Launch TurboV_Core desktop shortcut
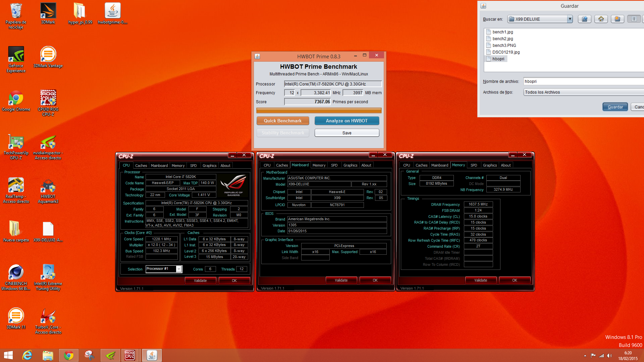644x362 pixels. pos(48,321)
